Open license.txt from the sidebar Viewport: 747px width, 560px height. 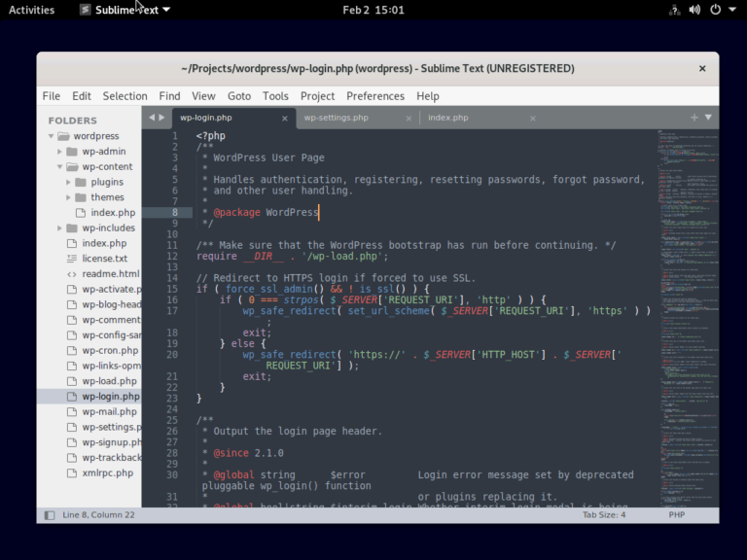pos(105,259)
